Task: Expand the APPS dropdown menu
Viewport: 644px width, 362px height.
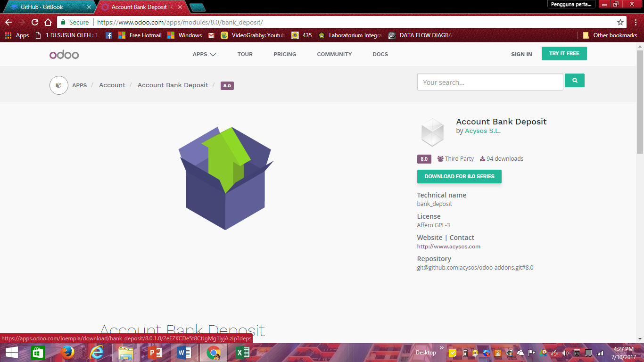Action: click(205, 54)
